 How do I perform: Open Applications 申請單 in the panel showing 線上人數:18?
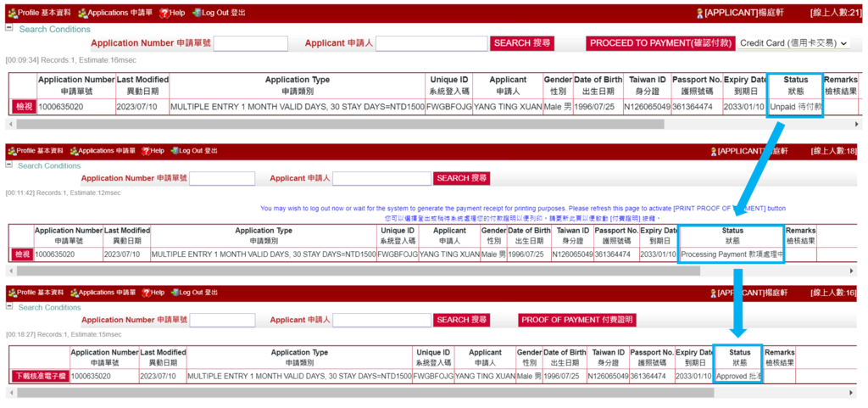103,151
